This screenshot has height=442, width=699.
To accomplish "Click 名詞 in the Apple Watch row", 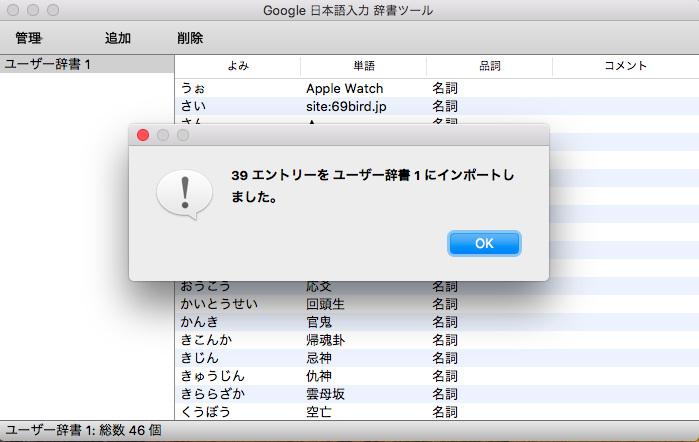I will pos(444,88).
